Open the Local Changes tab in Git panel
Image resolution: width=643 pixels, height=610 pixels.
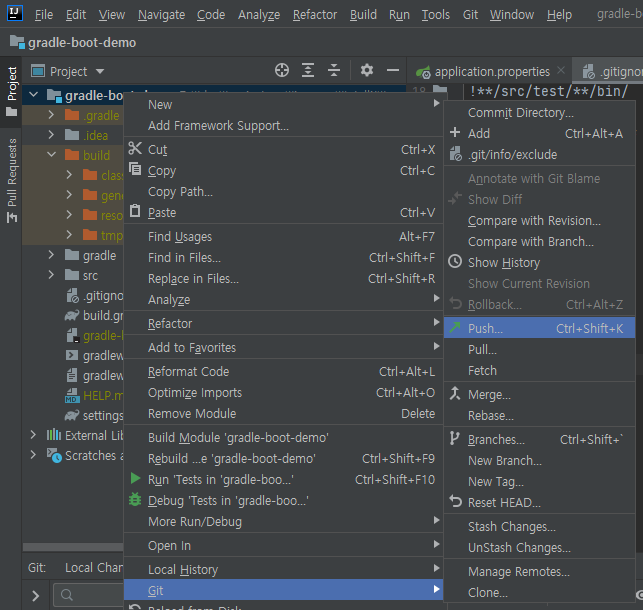(93, 567)
